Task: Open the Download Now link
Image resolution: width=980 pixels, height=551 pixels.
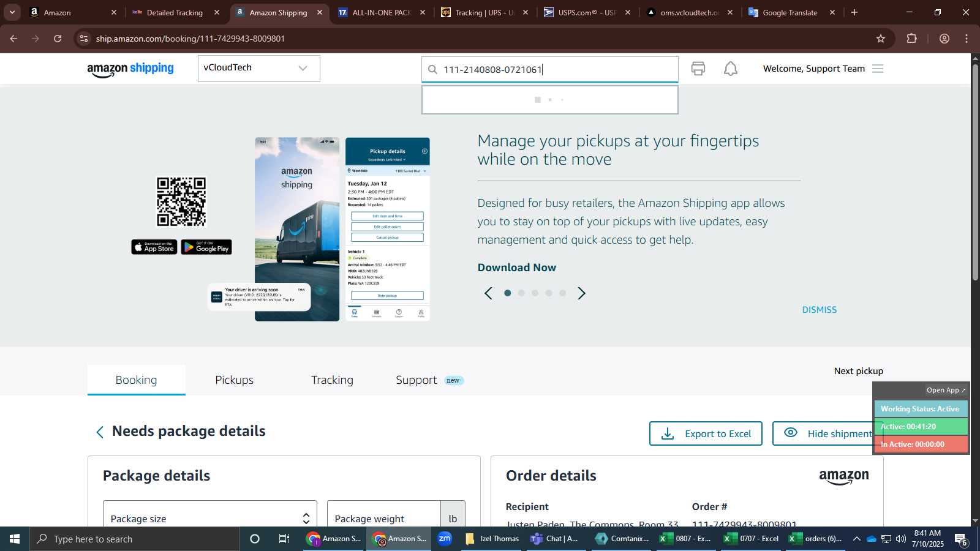Action: [517, 268]
